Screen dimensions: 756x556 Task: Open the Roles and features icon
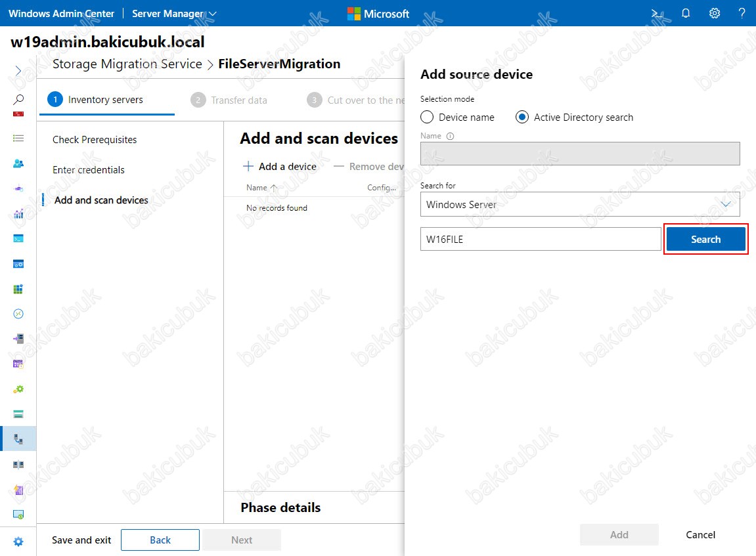[18, 339]
